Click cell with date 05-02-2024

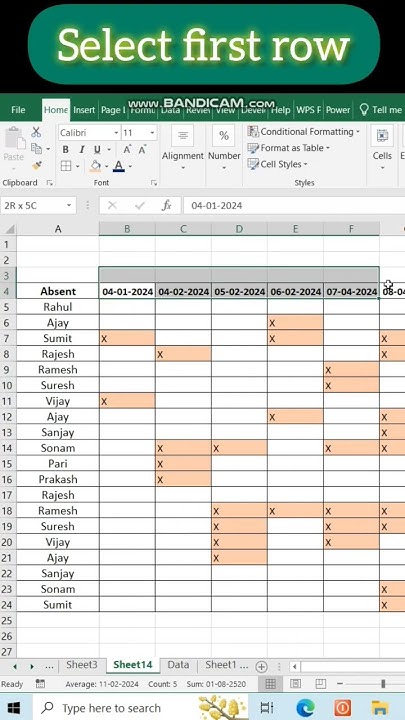coord(239,291)
